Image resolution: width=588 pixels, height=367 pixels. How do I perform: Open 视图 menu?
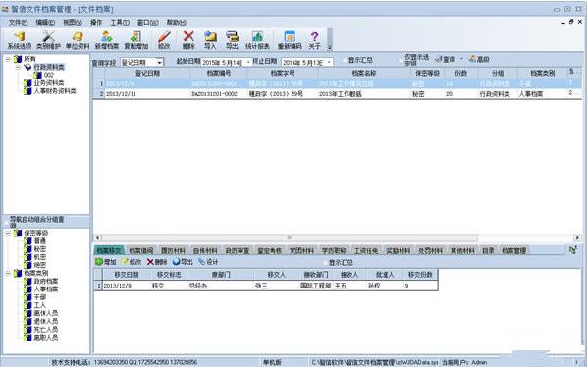click(73, 23)
